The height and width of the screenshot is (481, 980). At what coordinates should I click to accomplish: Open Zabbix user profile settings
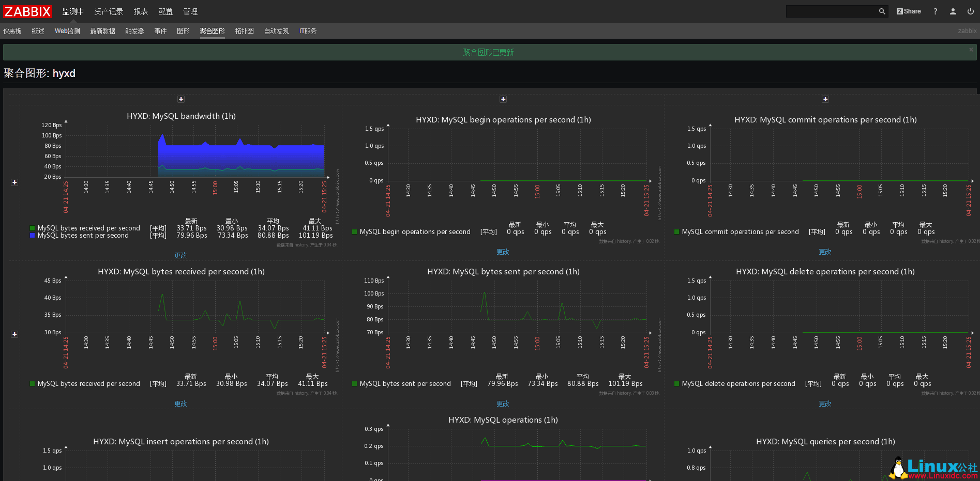point(952,11)
